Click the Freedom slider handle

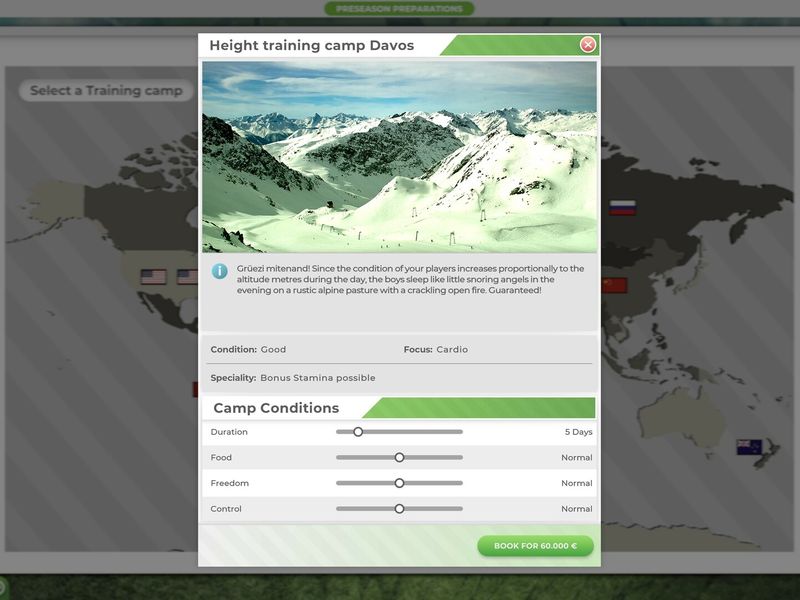(399, 483)
